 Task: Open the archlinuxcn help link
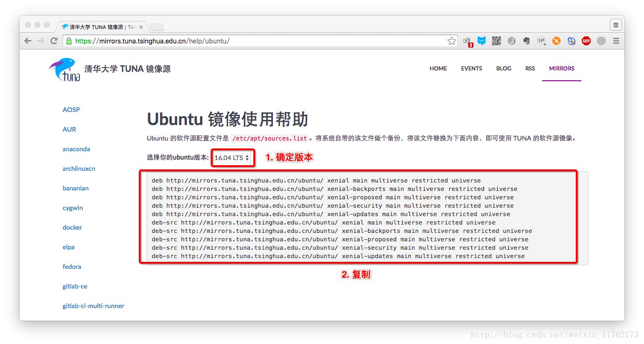point(79,168)
